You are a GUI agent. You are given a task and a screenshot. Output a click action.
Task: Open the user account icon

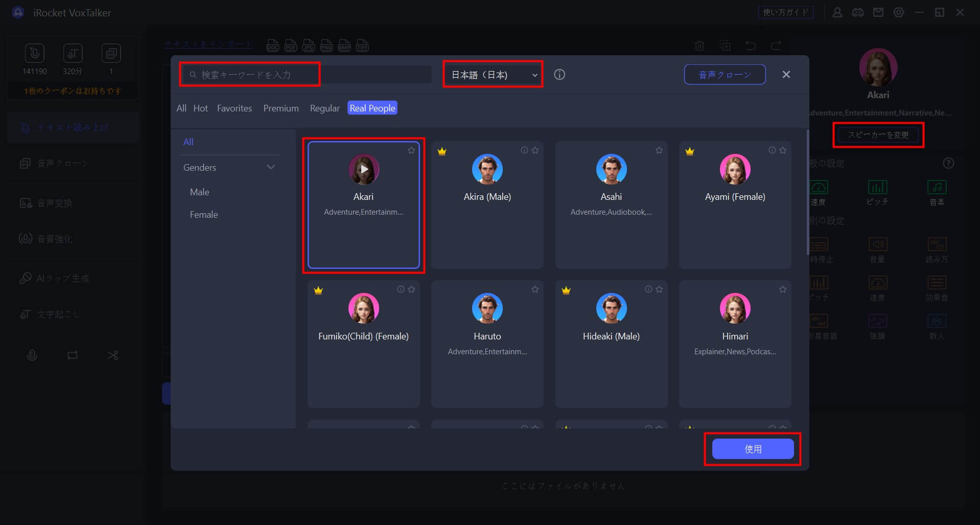click(x=837, y=12)
